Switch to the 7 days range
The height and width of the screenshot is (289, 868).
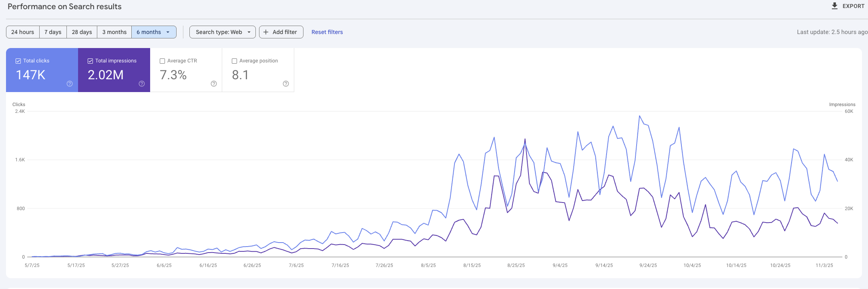point(53,32)
